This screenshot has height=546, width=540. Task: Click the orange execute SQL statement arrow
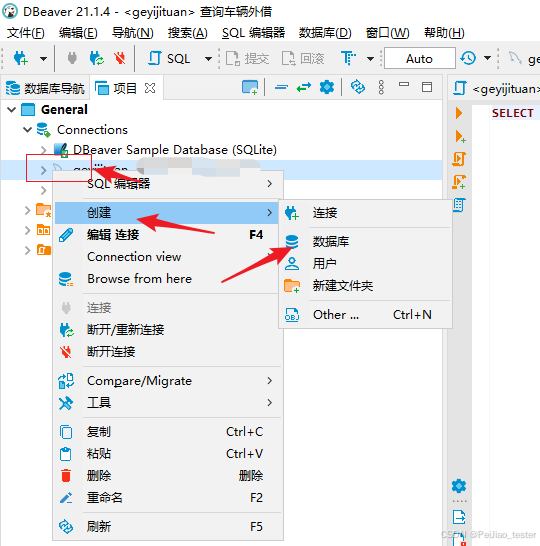pos(459,113)
